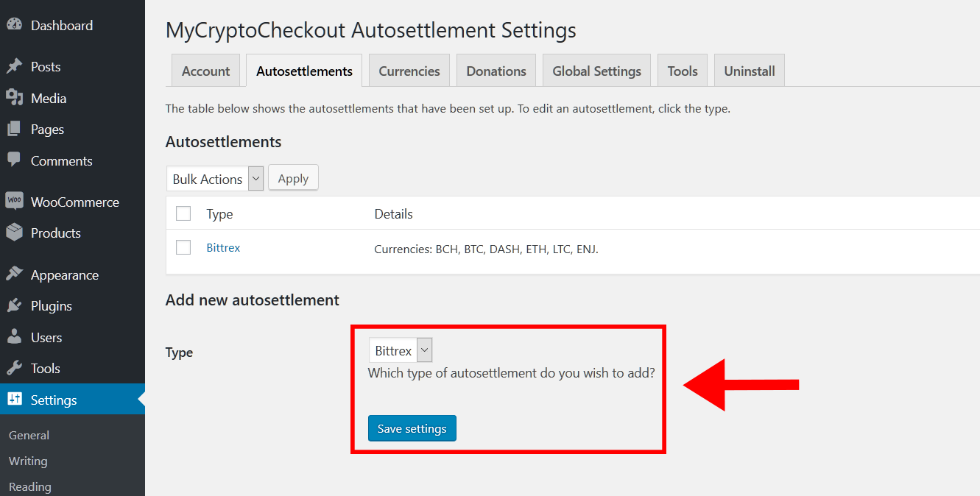Click the 'Add new autosettlement' heading

point(253,300)
